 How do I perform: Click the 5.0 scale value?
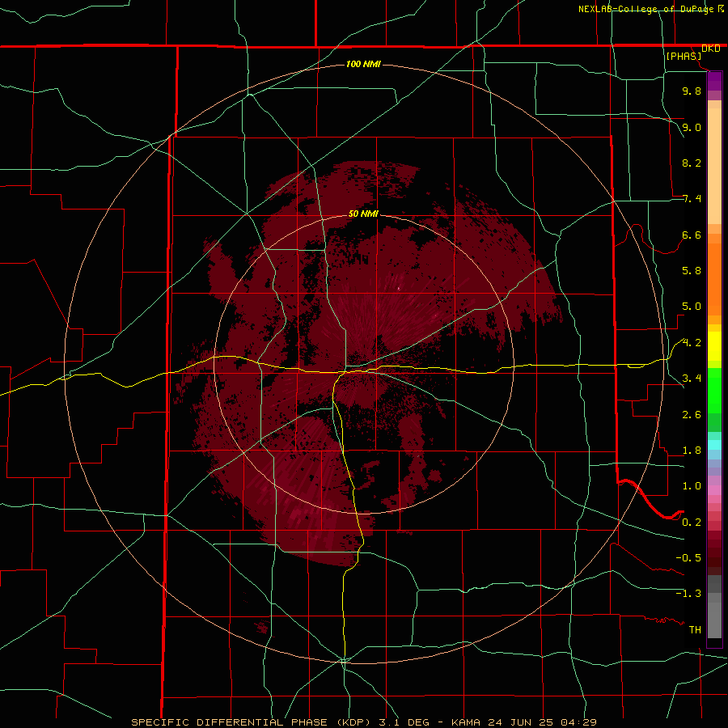(692, 307)
